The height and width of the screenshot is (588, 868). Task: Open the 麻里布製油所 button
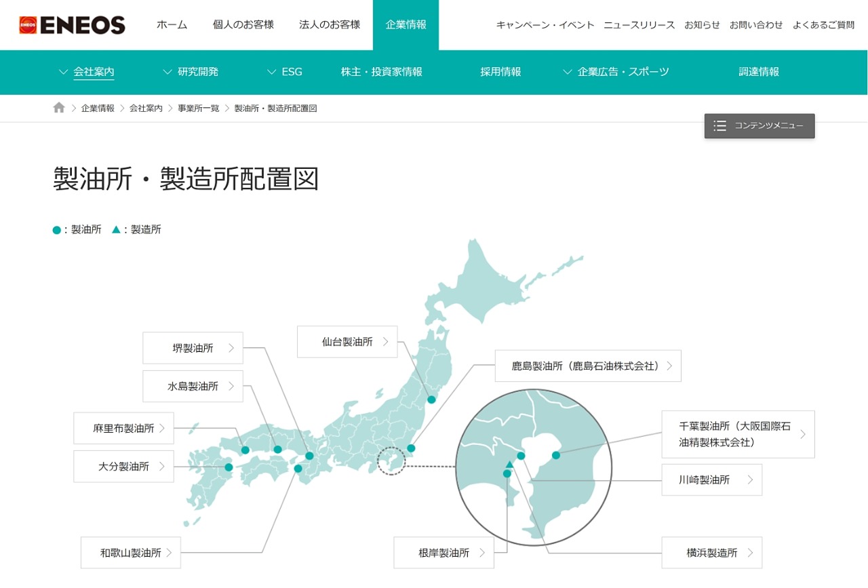(123, 429)
